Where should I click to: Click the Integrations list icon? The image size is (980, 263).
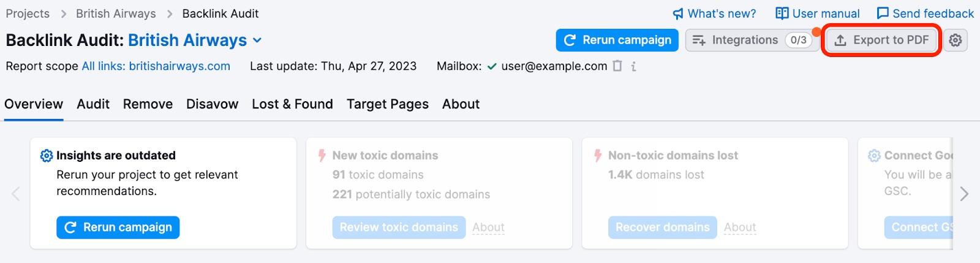pos(699,40)
